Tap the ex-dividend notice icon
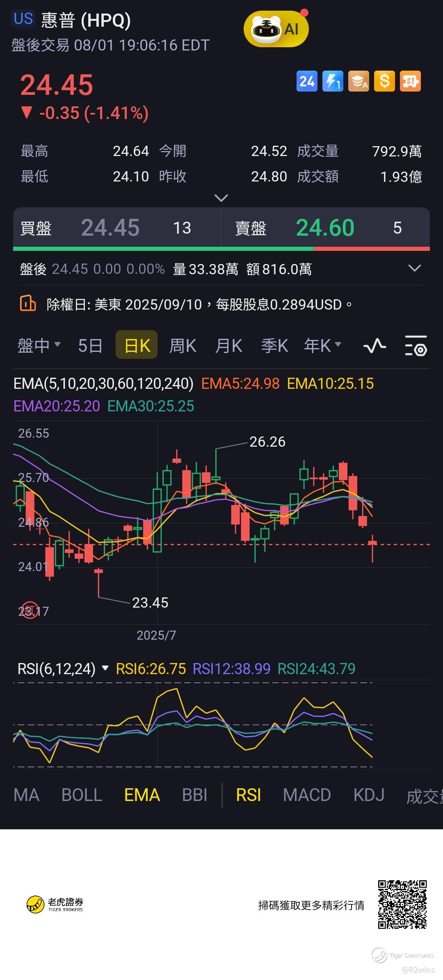Image resolution: width=443 pixels, height=980 pixels. tap(28, 304)
